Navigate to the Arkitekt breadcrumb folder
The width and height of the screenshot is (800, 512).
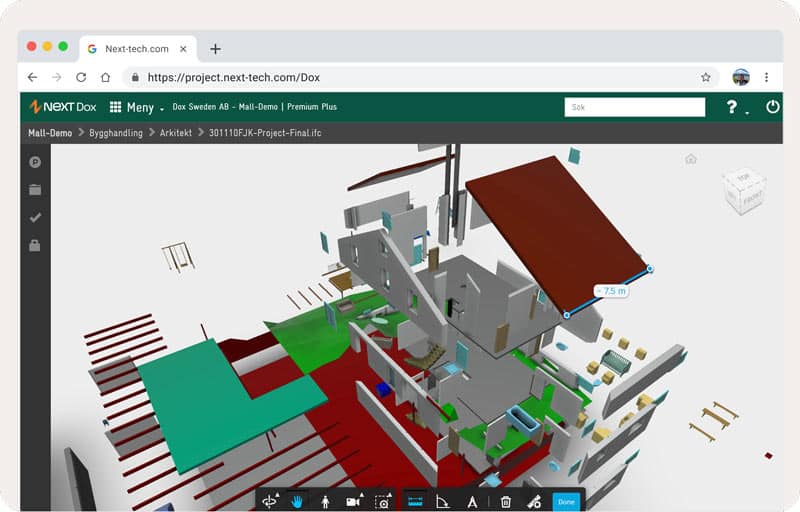pos(177,132)
